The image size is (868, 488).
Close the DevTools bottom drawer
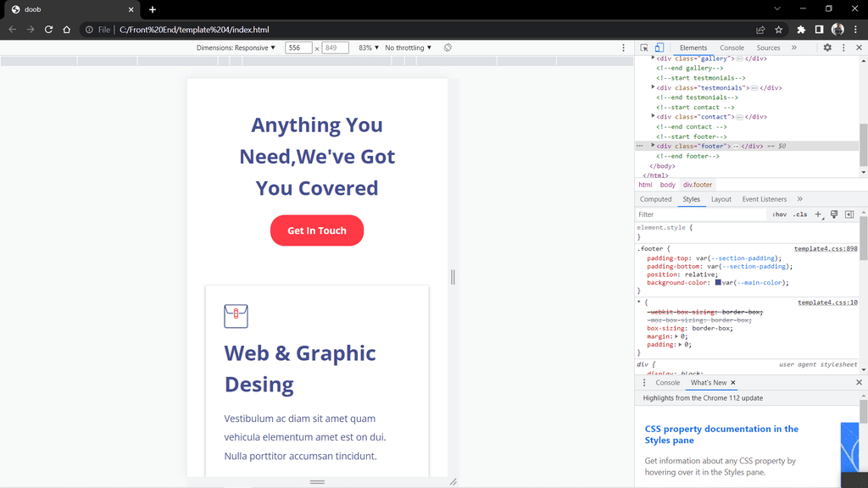point(860,383)
